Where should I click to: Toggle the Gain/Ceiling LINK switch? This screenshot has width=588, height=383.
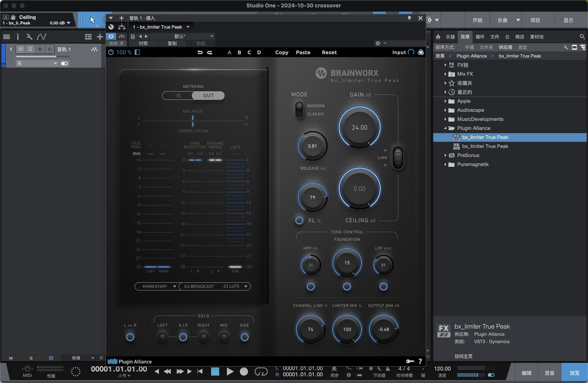398,158
